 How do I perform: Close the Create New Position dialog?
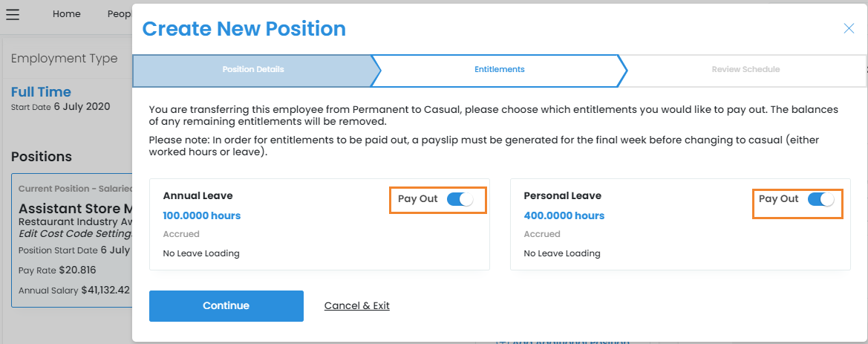tap(849, 29)
